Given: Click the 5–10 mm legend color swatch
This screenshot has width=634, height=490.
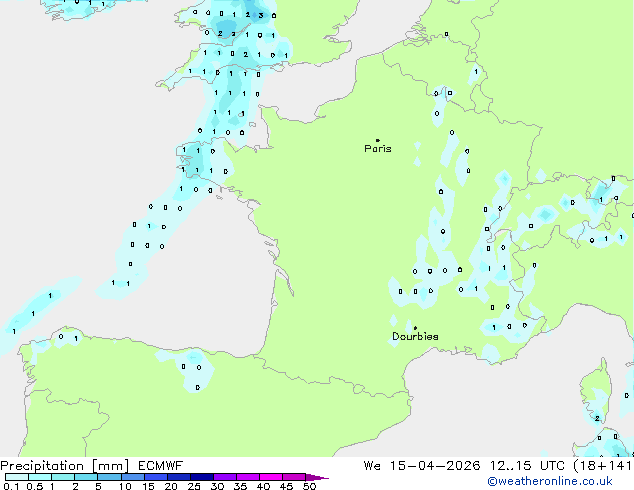Looking at the screenshot, I should click(x=109, y=477).
